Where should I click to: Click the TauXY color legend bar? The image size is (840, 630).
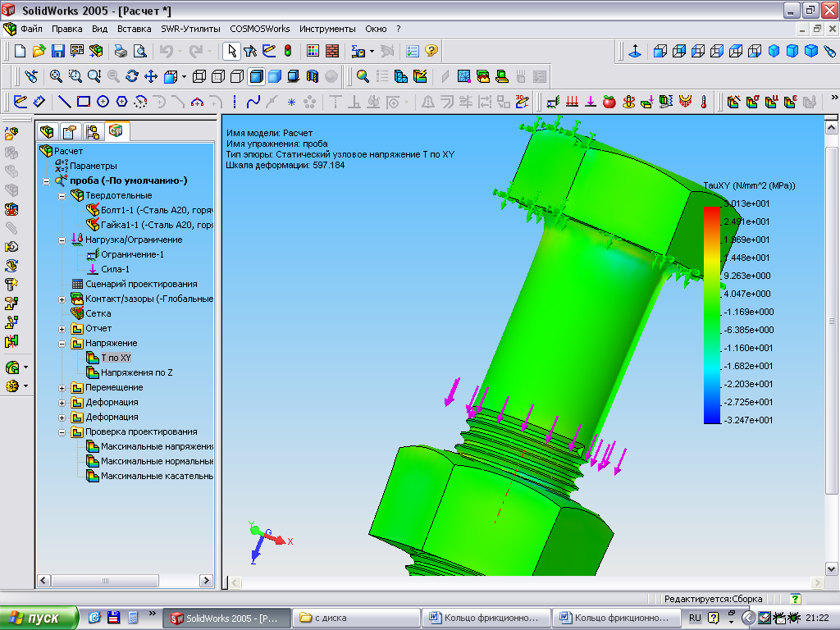click(x=712, y=315)
